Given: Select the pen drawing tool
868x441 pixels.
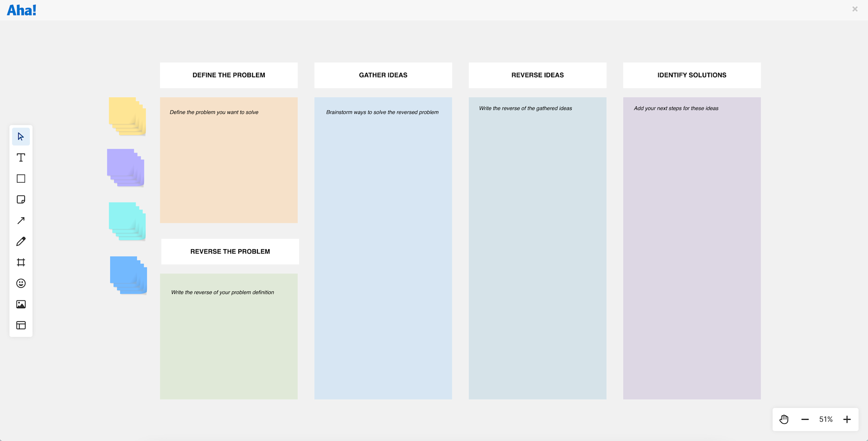Looking at the screenshot, I should (x=20, y=241).
